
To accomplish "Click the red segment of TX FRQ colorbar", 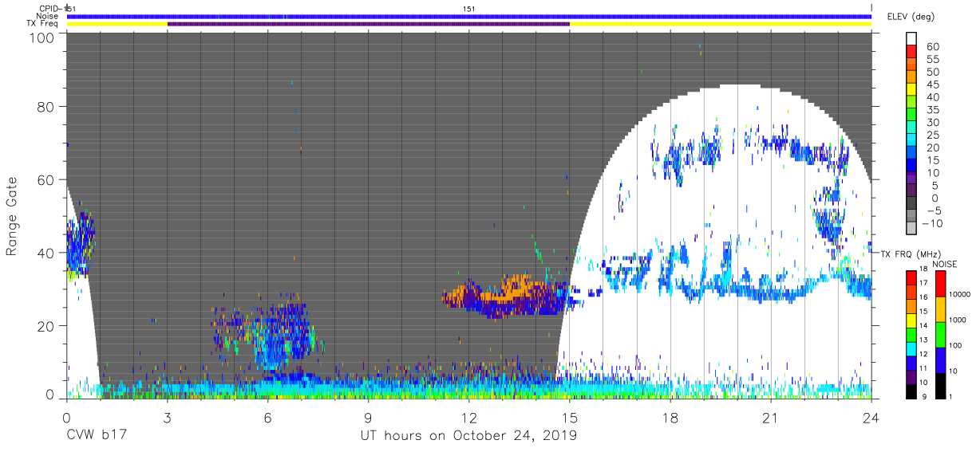I will pos(911,277).
